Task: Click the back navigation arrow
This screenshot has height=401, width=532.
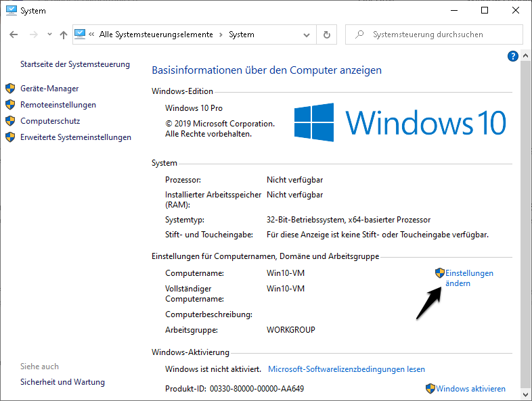Action: (x=14, y=34)
